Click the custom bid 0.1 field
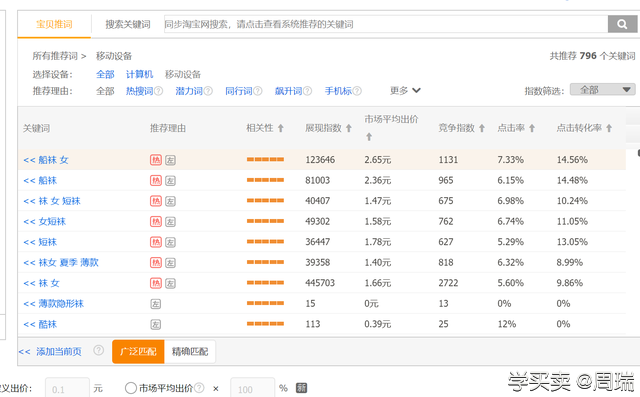Image resolution: width=640 pixels, height=397 pixels. pyautogui.click(x=67, y=388)
